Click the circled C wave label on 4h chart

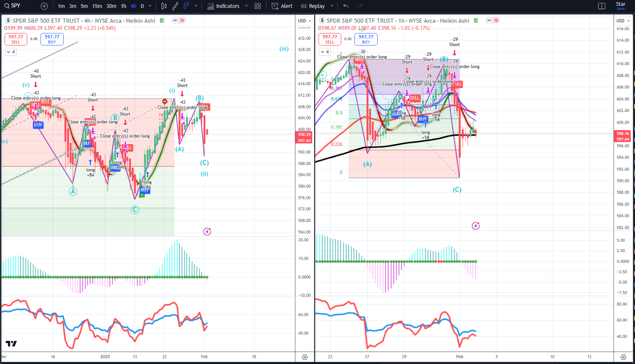(135, 210)
